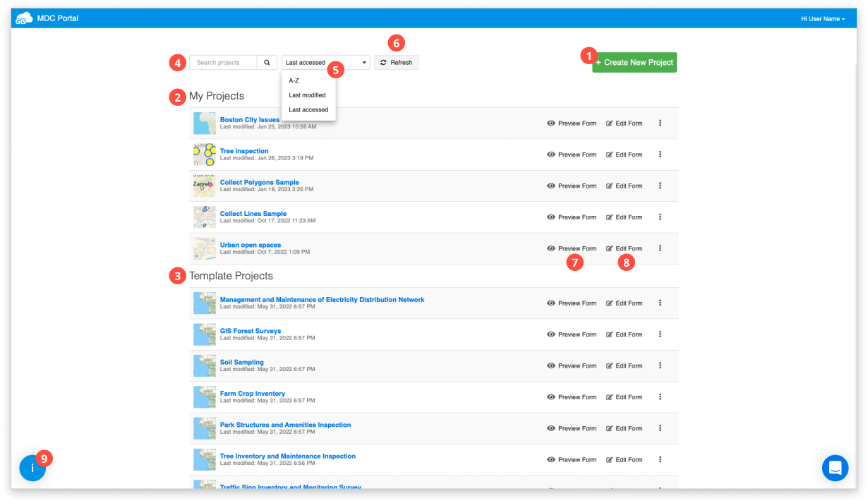Open the chat bubble at bottom right
Image resolution: width=868 pixels, height=503 pixels.
coord(836,468)
